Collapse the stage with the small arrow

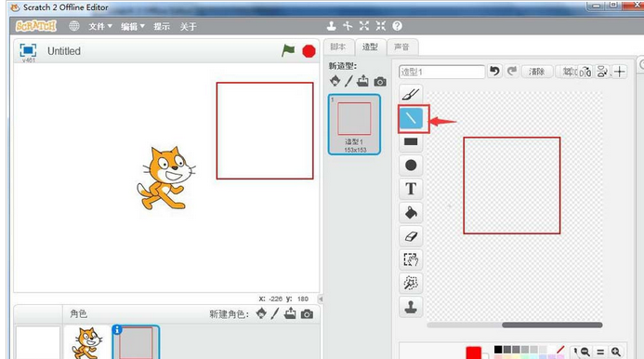pos(321,299)
